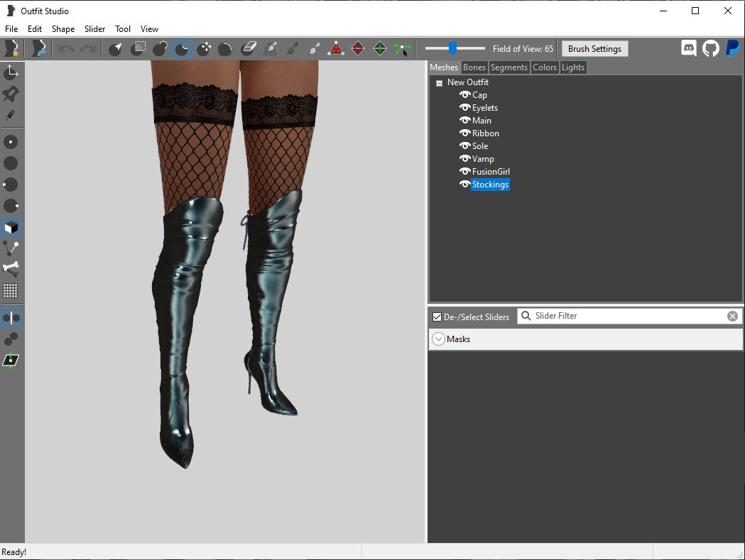Viewport: 745px width, 560px height.
Task: Click the PayPal donate icon
Action: pos(732,48)
